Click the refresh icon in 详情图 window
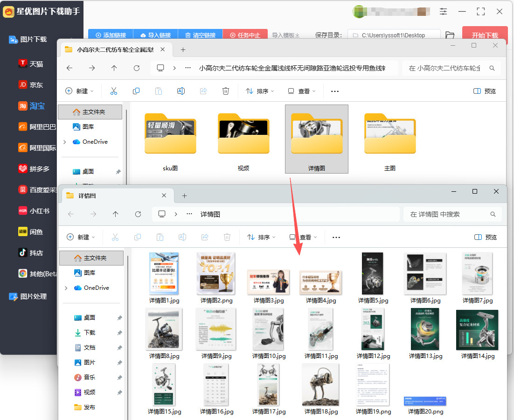Viewport: 514px width, 420px height. click(x=138, y=214)
